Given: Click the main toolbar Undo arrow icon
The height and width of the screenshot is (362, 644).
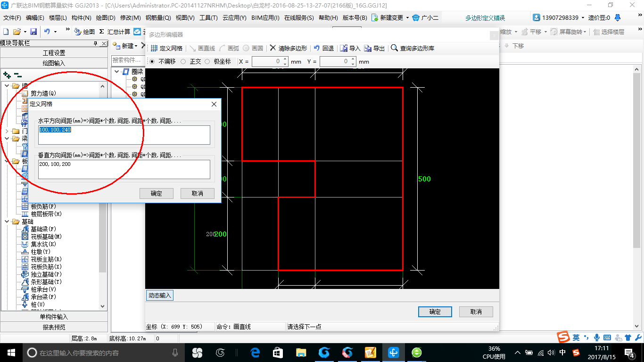Looking at the screenshot, I should pos(47,32).
